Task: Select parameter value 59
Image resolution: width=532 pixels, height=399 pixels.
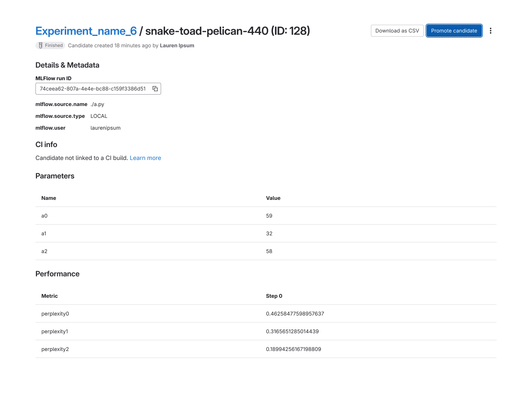Action: point(269,216)
